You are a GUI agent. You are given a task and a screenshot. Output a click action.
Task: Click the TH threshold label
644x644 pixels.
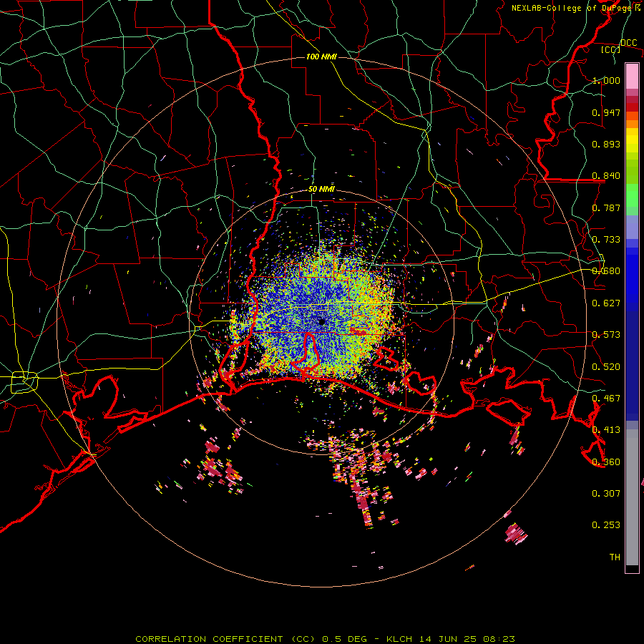click(x=615, y=557)
